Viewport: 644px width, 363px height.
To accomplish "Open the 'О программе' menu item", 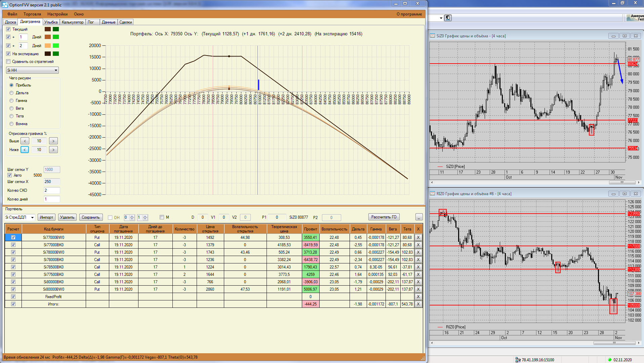I will point(409,14).
